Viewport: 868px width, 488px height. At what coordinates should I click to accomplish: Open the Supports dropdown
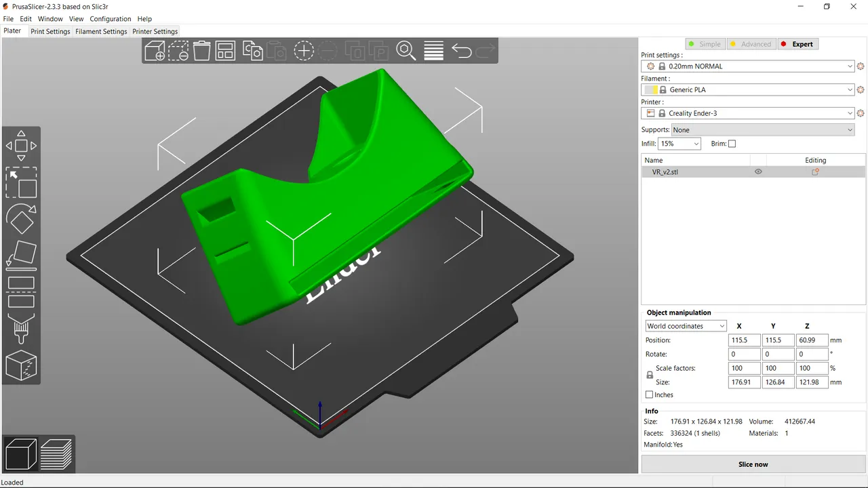(763, 130)
